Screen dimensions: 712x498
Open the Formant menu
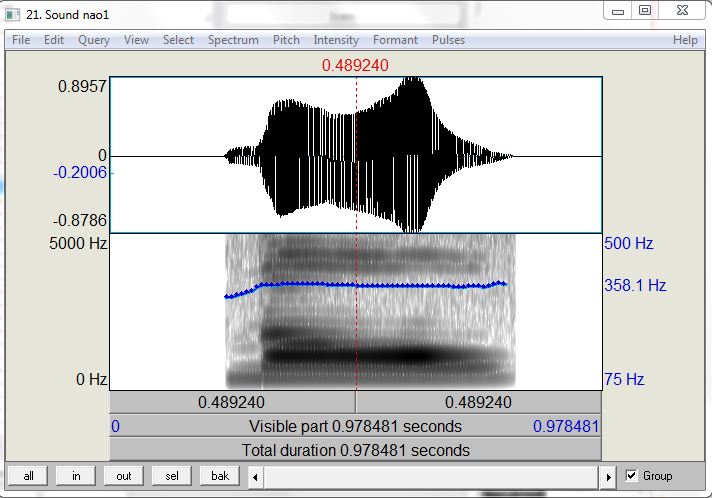pyautogui.click(x=395, y=40)
